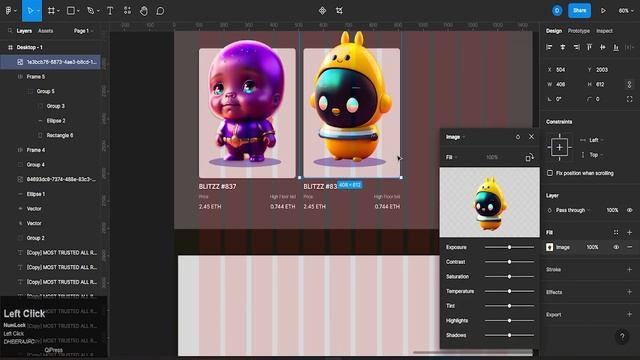Click the Crop image icon in toolbar

point(339,11)
